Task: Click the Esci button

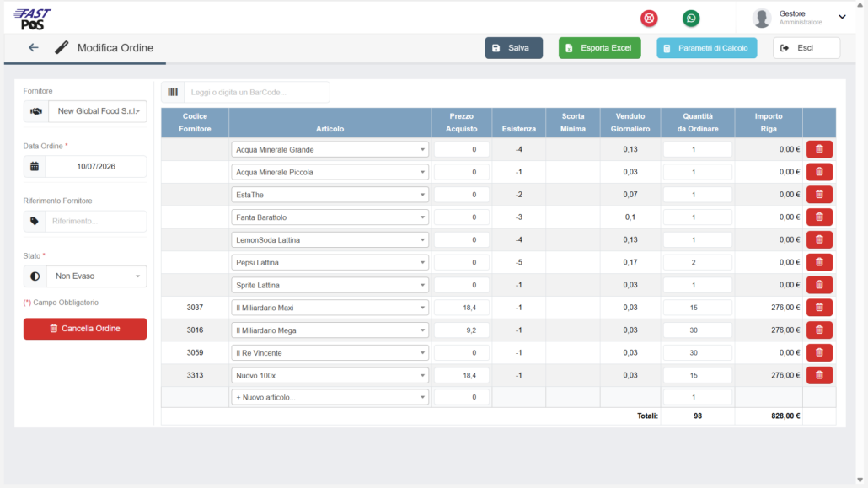Action: [x=806, y=48]
